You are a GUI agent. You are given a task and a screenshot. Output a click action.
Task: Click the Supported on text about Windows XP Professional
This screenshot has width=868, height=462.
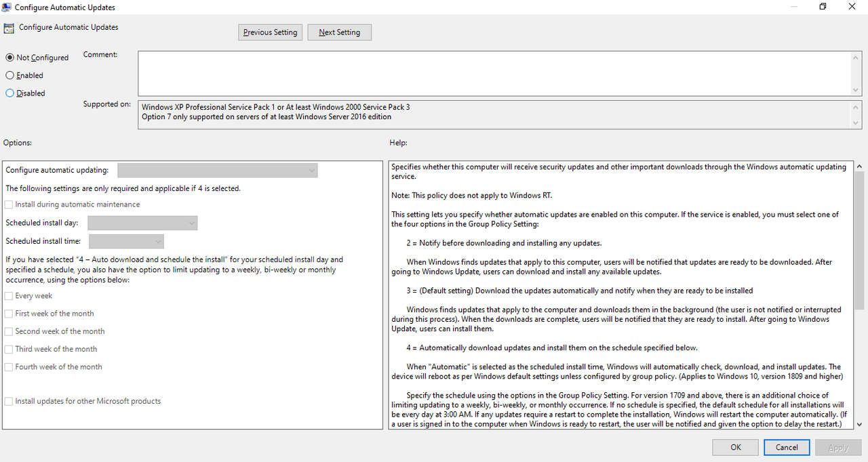275,107
